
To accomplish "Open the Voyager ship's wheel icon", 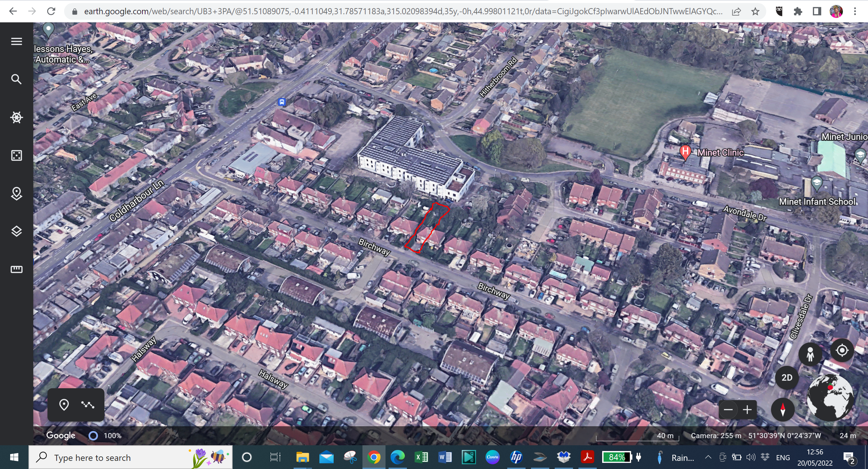I will [x=16, y=117].
